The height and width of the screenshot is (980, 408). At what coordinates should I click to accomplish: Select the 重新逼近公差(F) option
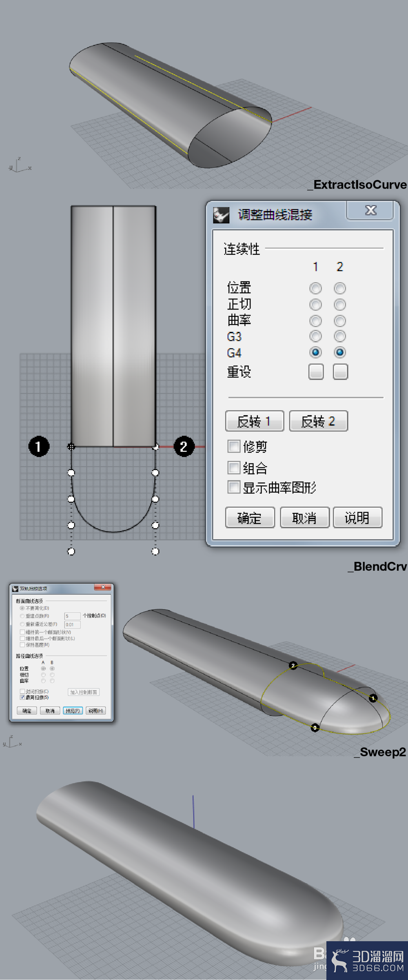point(22,624)
